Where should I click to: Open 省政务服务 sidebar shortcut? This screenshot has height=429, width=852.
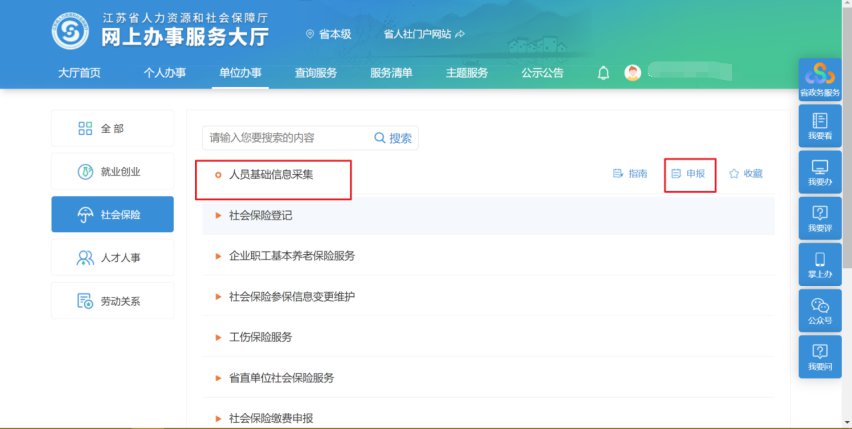pyautogui.click(x=819, y=79)
